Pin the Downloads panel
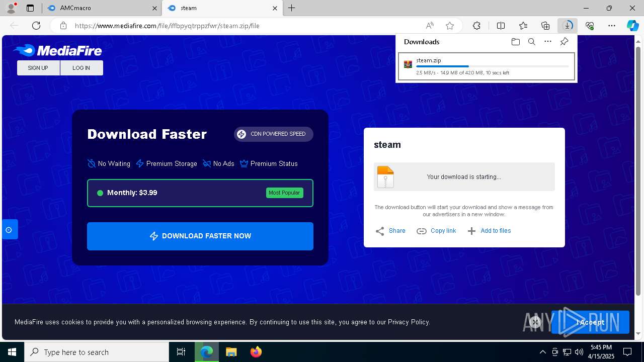The height and width of the screenshot is (362, 644). pos(564,42)
